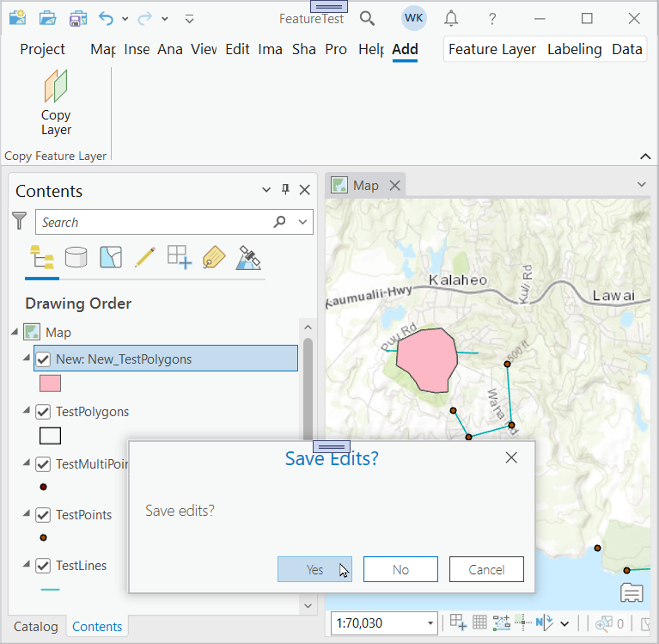Switch to the Analysis ribbon tab
The width and height of the screenshot is (659, 644).
[x=170, y=49]
